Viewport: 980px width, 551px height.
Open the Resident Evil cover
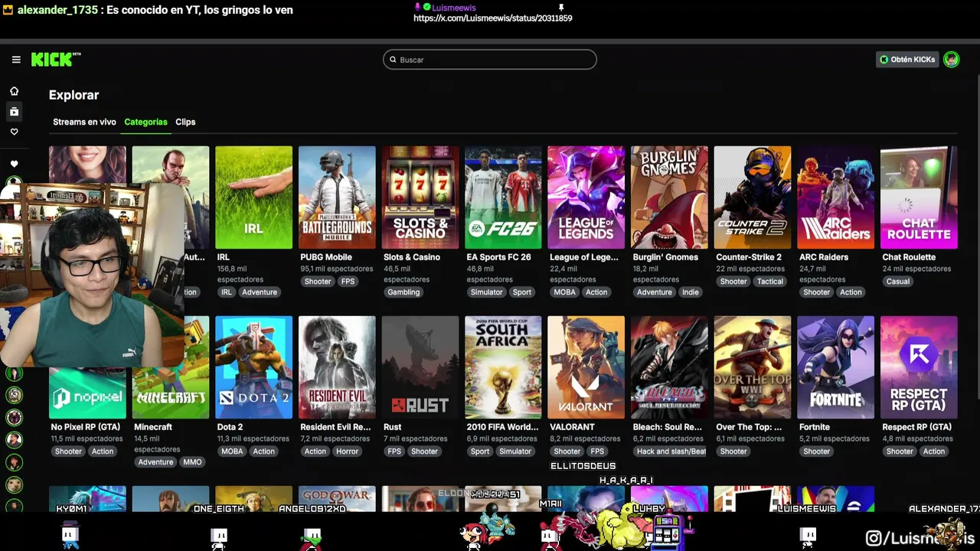337,367
